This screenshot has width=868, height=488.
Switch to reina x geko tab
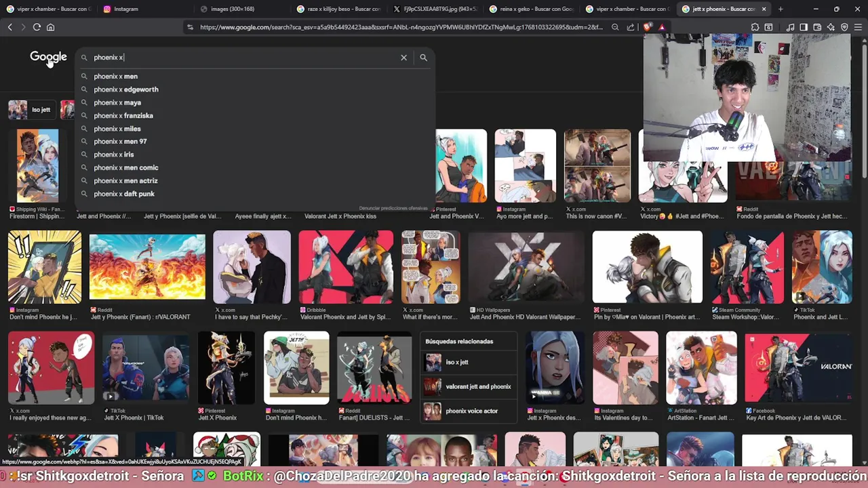[x=532, y=9]
